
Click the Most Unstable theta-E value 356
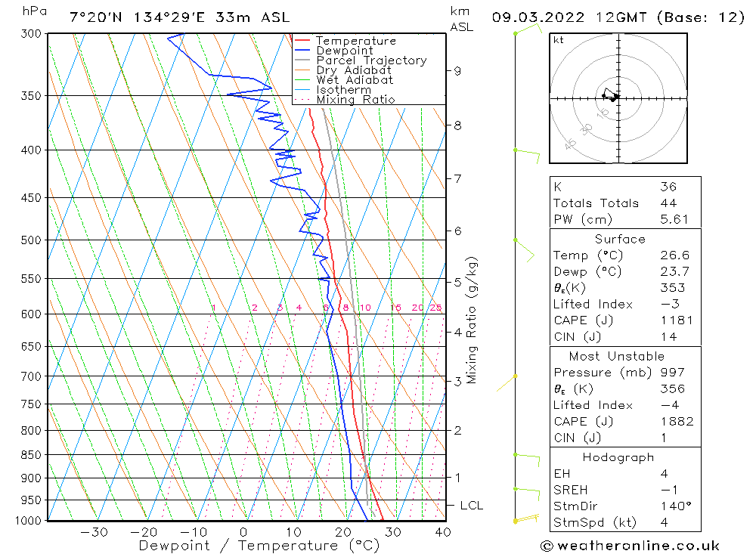(x=673, y=389)
